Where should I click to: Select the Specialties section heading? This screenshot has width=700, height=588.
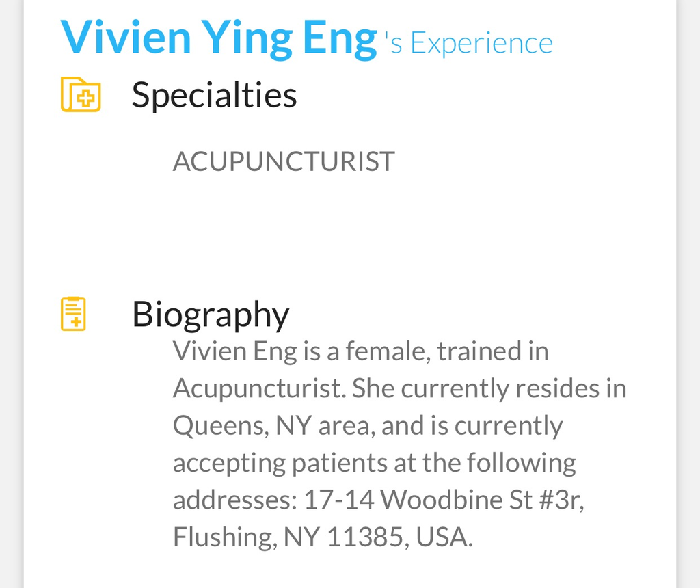click(x=214, y=94)
